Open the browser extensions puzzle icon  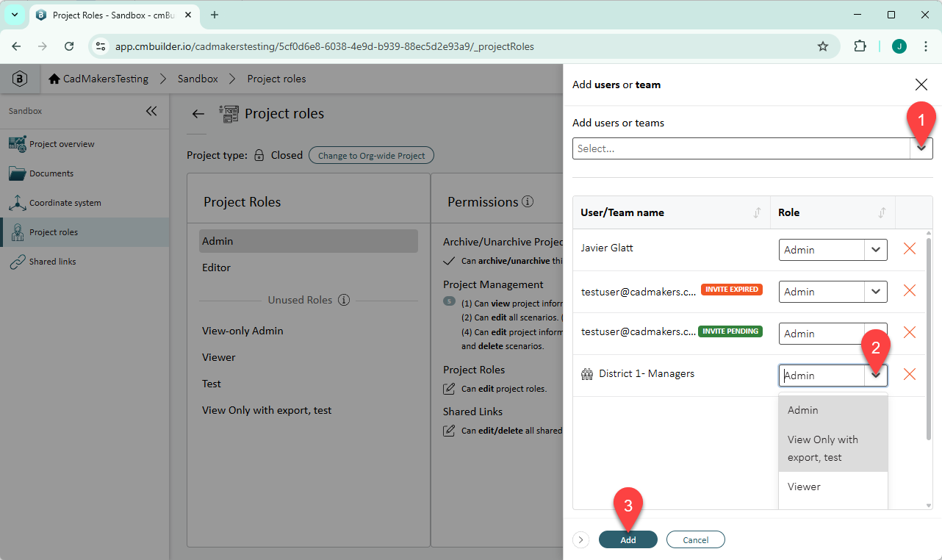point(860,46)
